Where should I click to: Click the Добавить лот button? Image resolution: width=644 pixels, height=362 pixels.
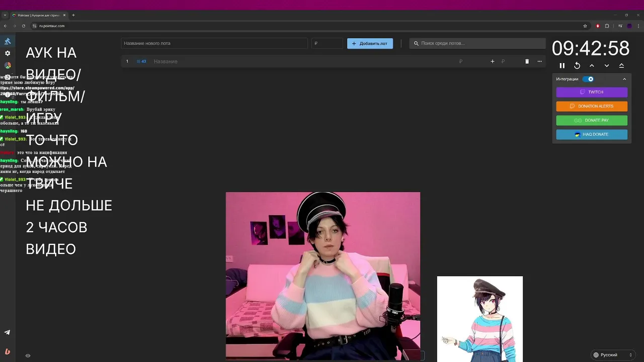(370, 43)
